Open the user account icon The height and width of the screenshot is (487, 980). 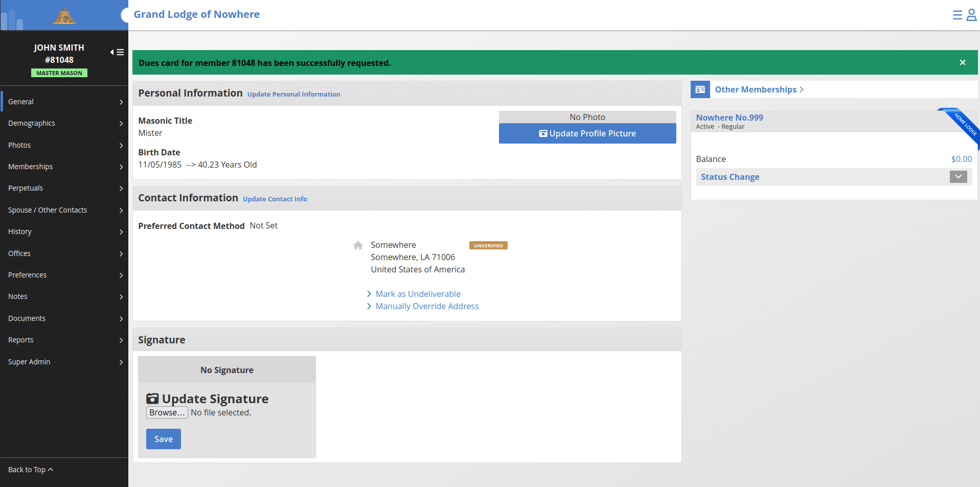971,15
